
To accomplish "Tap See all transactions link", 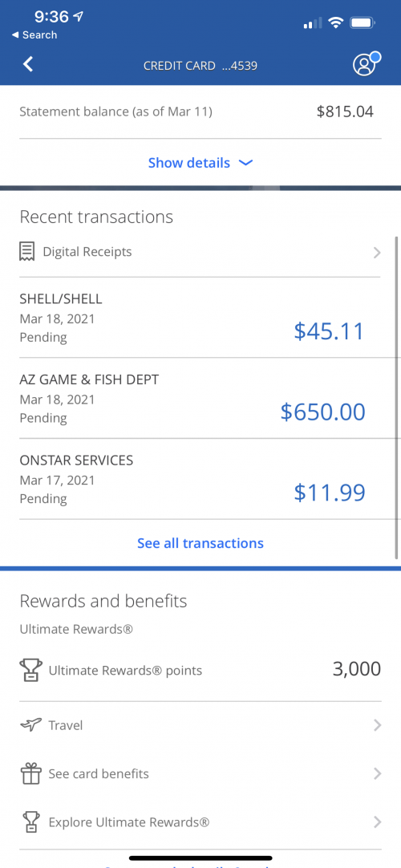I will 200,543.
